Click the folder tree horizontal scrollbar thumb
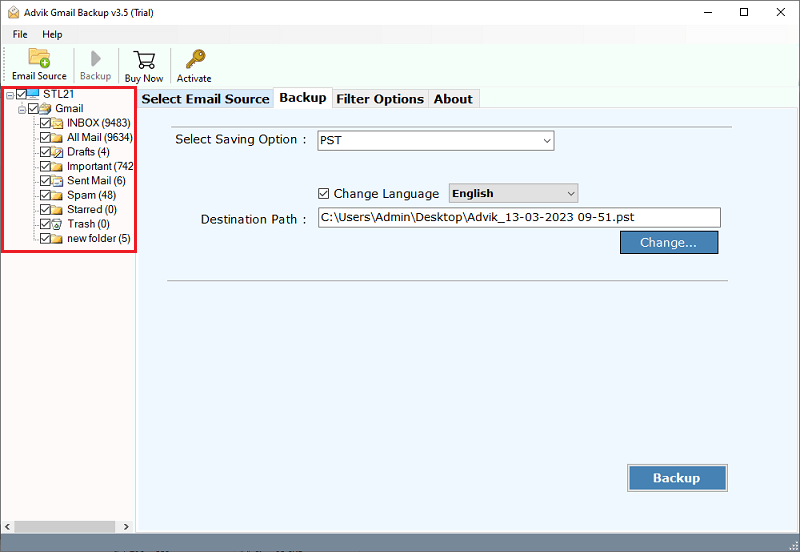This screenshot has height=552, width=800. (64, 526)
